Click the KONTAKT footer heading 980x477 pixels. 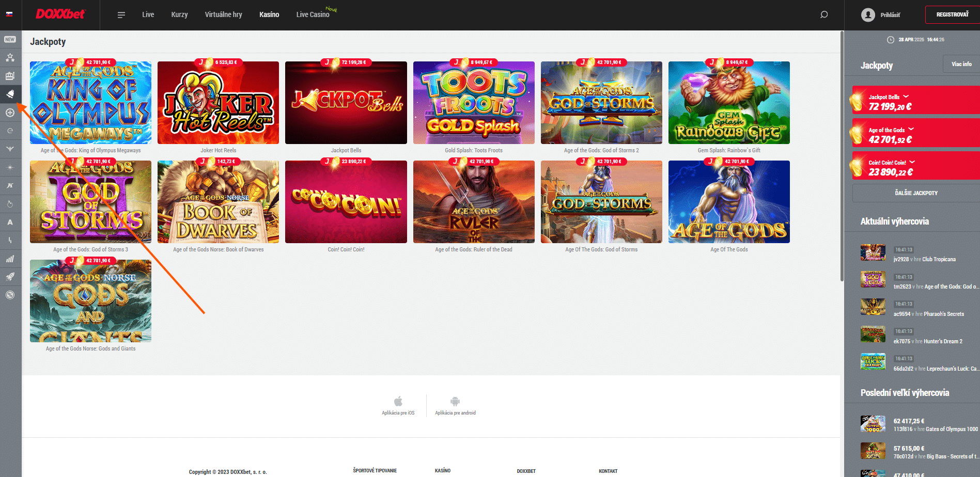(608, 471)
